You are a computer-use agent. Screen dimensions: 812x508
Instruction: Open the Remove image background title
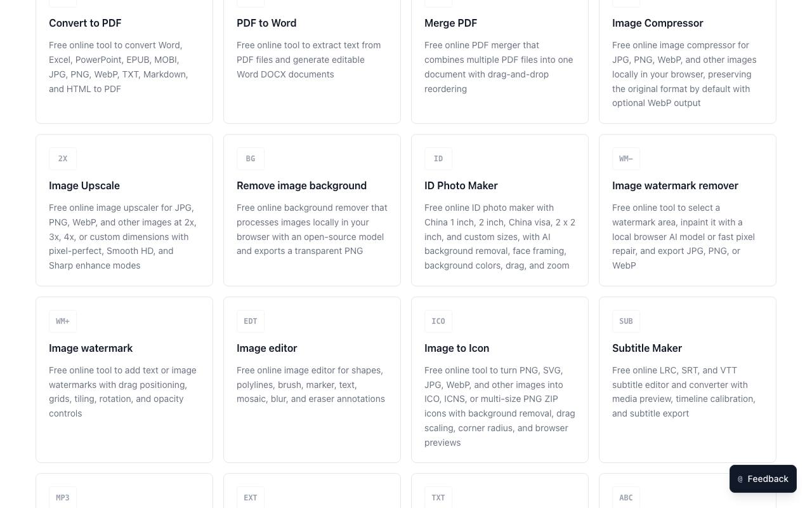pyautogui.click(x=301, y=185)
